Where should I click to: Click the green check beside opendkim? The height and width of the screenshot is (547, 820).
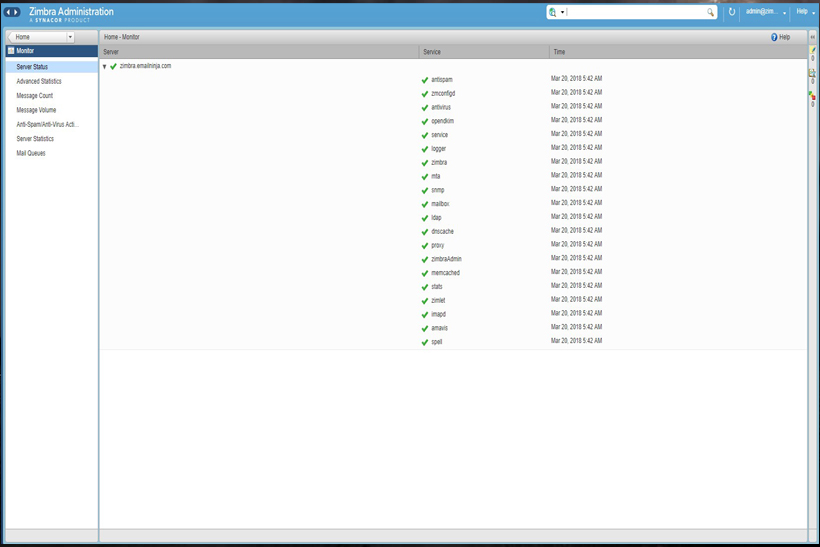coord(425,121)
